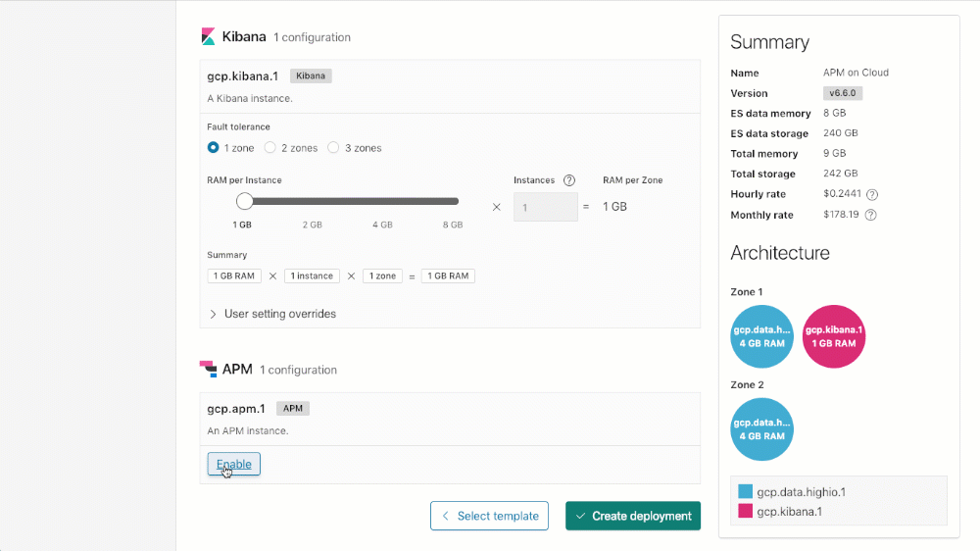Click the Instances number field
Viewport: 980px width, 551px height.
[x=546, y=207]
